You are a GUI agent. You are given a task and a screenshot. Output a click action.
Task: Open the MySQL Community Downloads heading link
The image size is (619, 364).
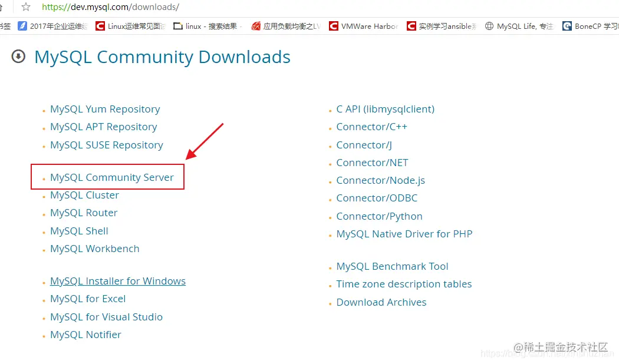click(x=162, y=57)
